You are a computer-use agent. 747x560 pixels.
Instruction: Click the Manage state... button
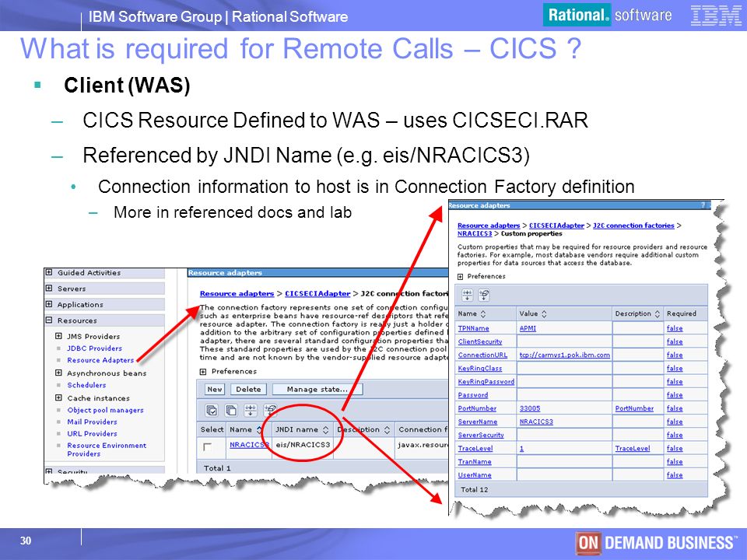317,389
